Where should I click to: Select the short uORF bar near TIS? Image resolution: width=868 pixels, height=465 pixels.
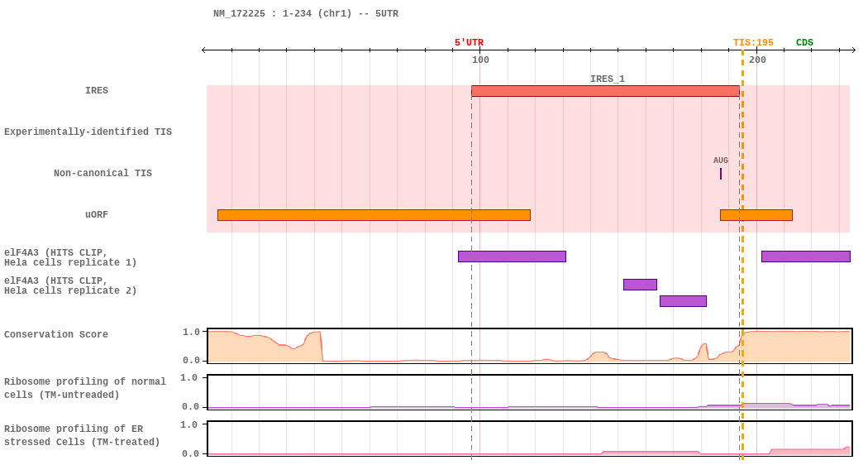(x=756, y=215)
